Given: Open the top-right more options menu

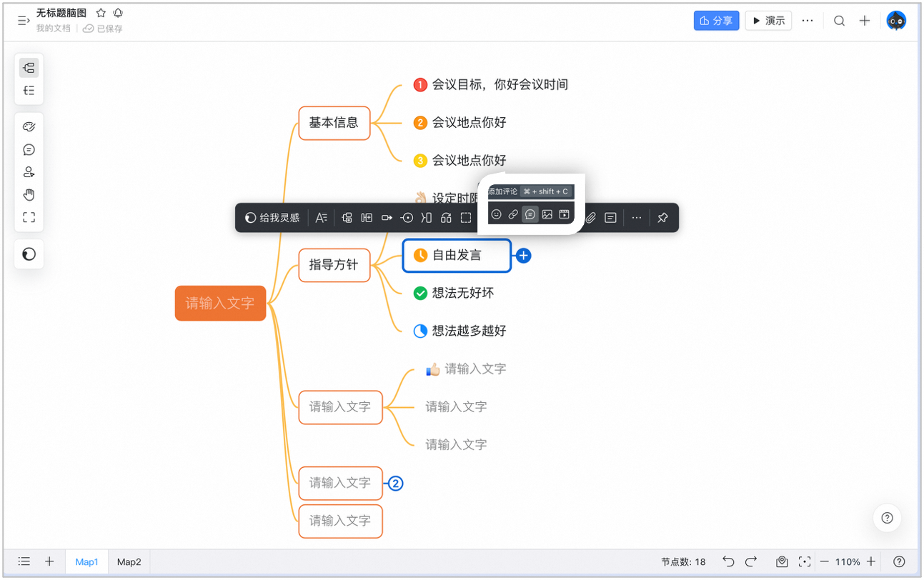Looking at the screenshot, I should pos(808,21).
